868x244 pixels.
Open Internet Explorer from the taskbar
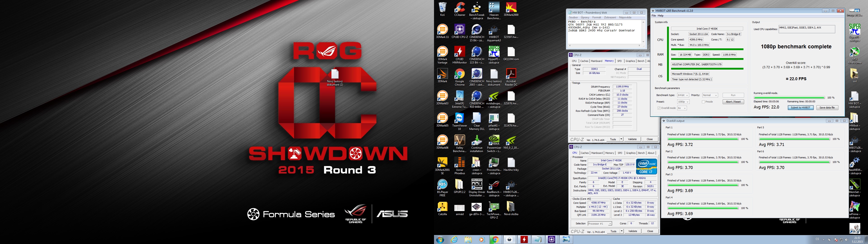[x=454, y=240]
